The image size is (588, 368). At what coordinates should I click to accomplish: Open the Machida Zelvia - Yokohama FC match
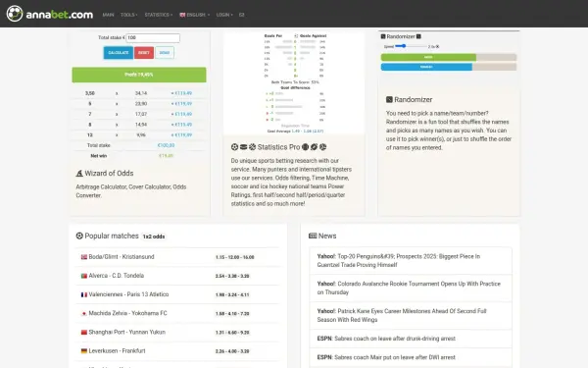pyautogui.click(x=127, y=313)
